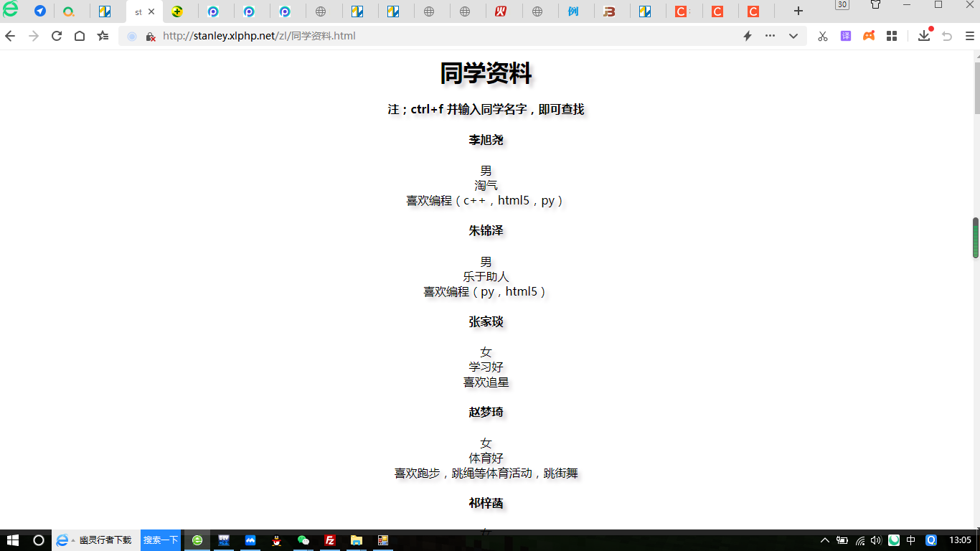Switch to the tab labeled 例
The image size is (980, 551).
573,11
